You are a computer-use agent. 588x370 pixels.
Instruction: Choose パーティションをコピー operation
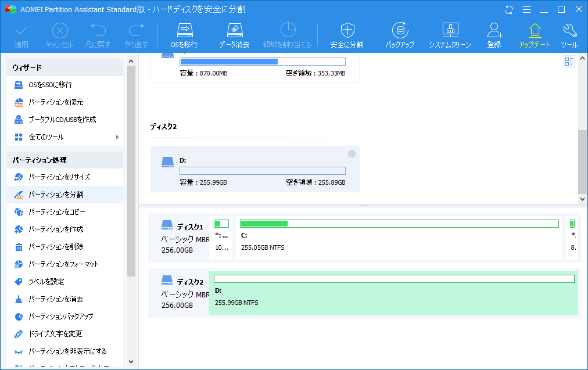point(65,212)
